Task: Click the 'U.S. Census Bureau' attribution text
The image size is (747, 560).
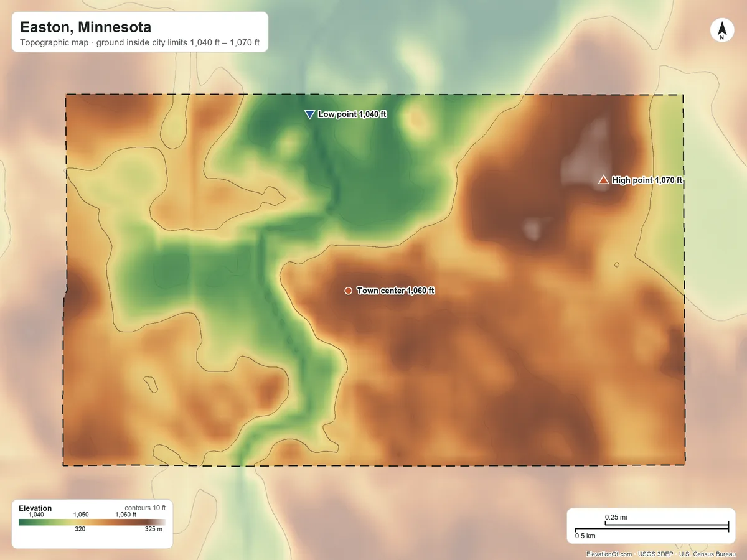Action: point(709,554)
